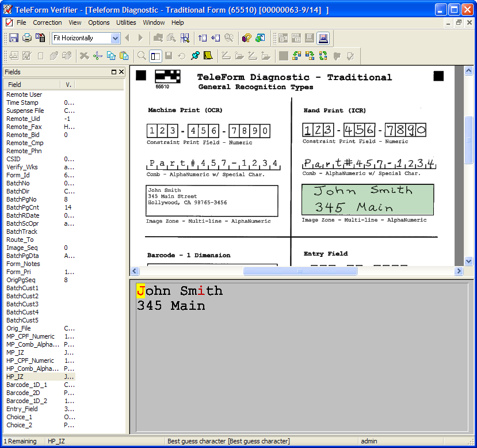Click the magnifying glass zoom icon
The height and width of the screenshot is (448, 477).
[142, 56]
